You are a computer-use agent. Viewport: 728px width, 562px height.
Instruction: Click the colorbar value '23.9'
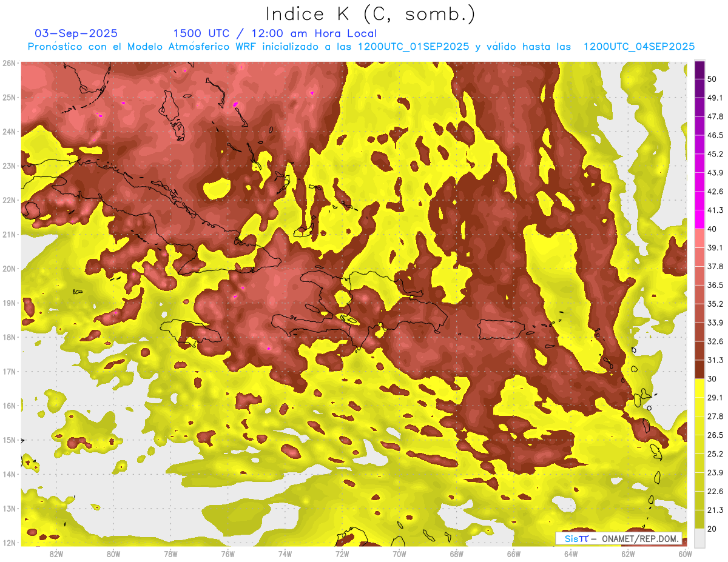click(715, 473)
